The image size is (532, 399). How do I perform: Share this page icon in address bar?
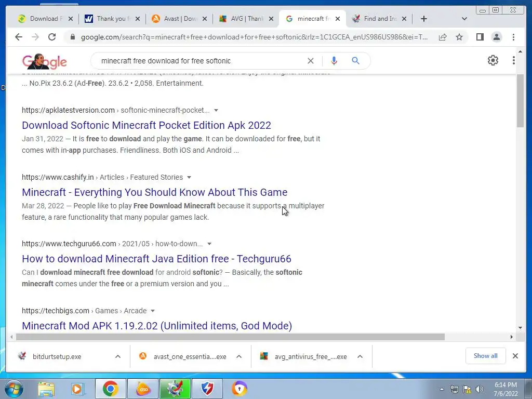[x=443, y=37]
